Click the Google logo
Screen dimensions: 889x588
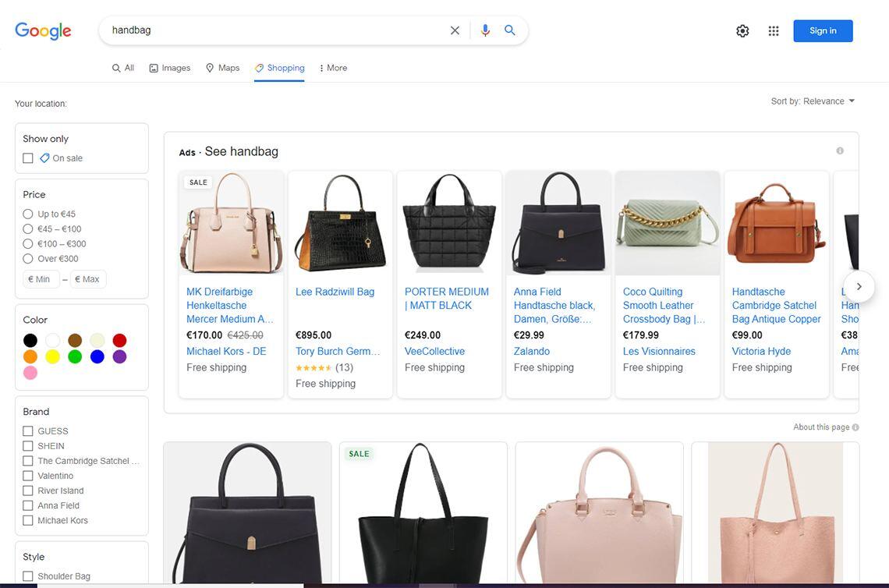click(x=43, y=30)
